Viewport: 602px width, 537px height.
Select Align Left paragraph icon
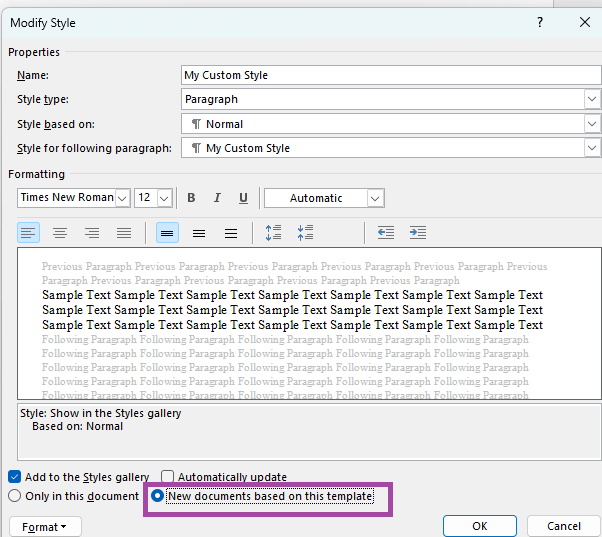(28, 233)
